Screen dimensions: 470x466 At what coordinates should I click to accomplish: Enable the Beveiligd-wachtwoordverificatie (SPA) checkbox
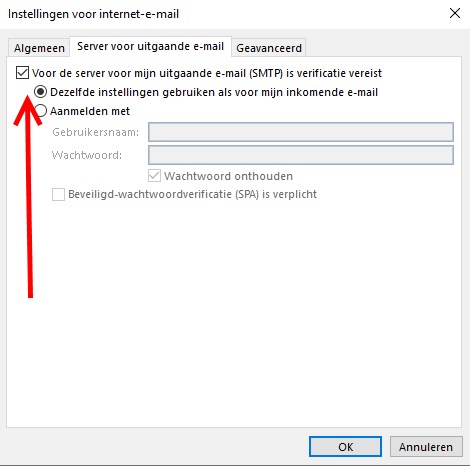(58, 194)
